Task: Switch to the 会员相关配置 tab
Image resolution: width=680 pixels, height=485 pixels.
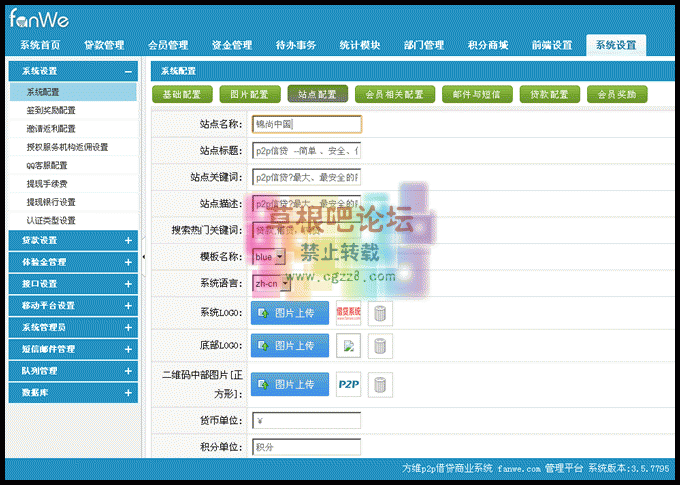Action: (395, 94)
